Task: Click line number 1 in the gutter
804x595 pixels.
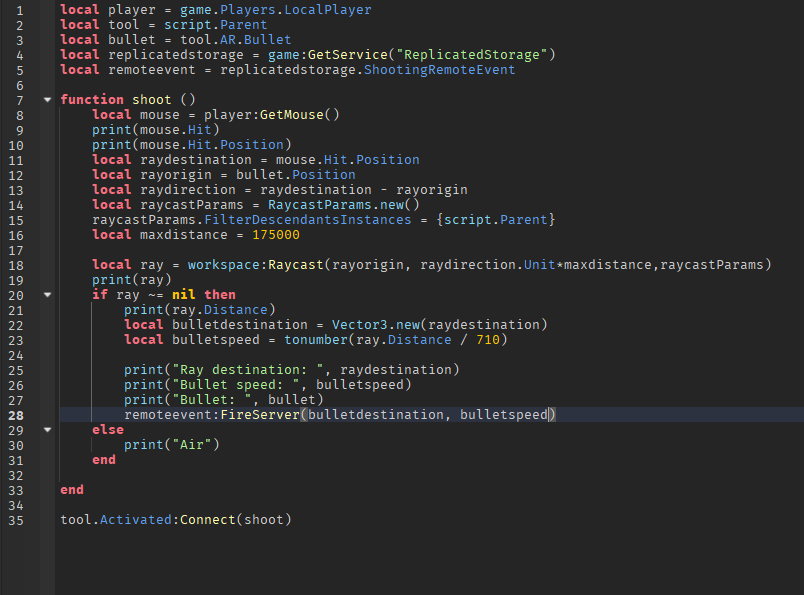Action: tap(21, 9)
